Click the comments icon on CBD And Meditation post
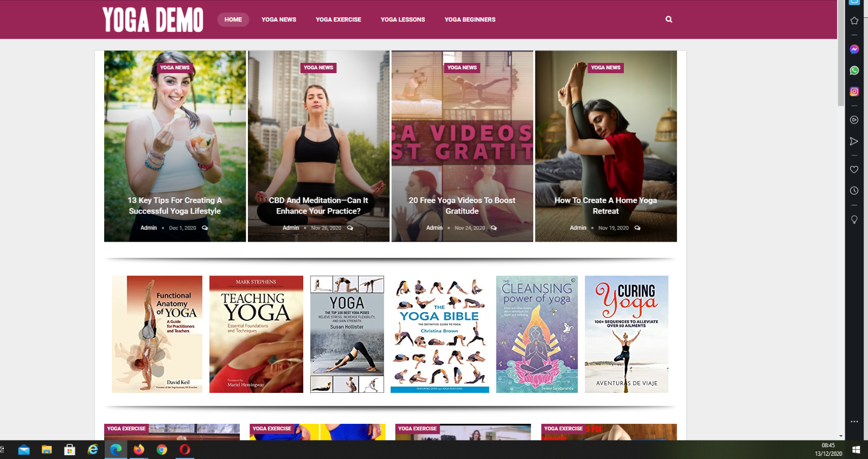The image size is (868, 459). coord(350,228)
